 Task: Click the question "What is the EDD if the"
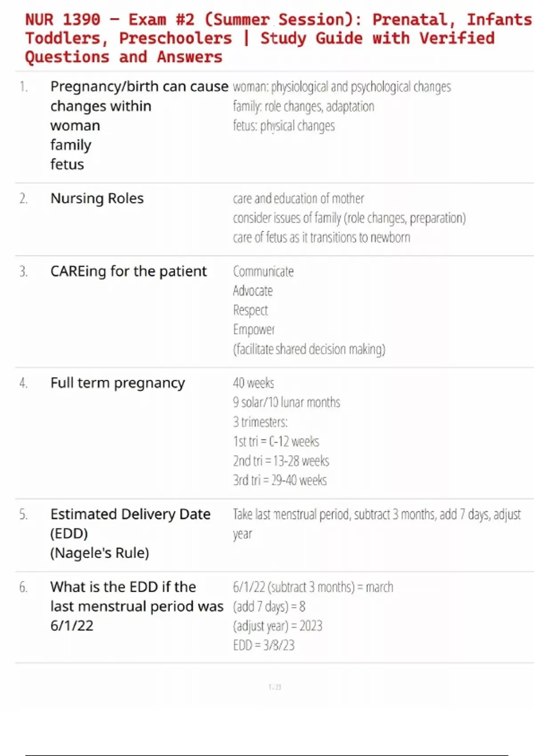coord(123,587)
